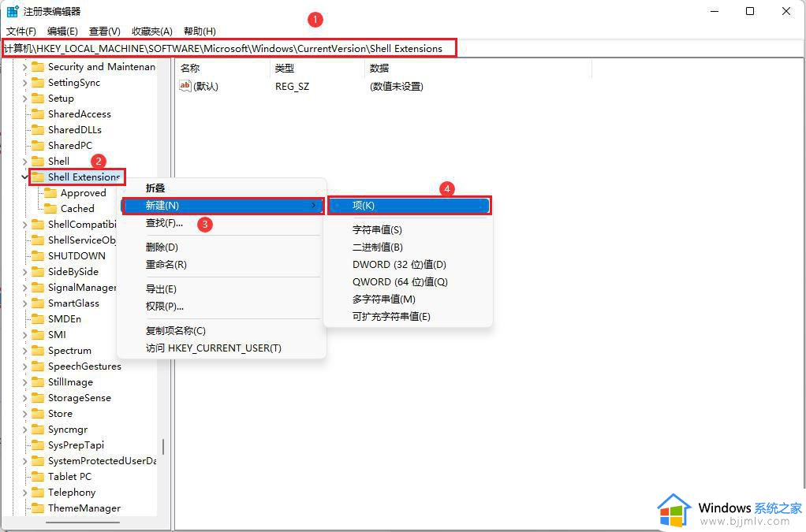Click the Approved subfolder icon
The height and width of the screenshot is (532, 806).
(50, 193)
